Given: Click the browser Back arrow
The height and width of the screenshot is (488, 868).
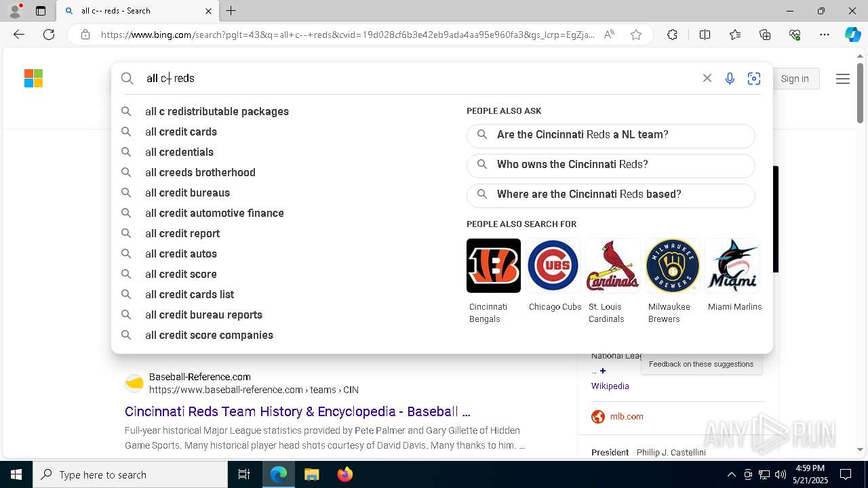Looking at the screenshot, I should 19,35.
